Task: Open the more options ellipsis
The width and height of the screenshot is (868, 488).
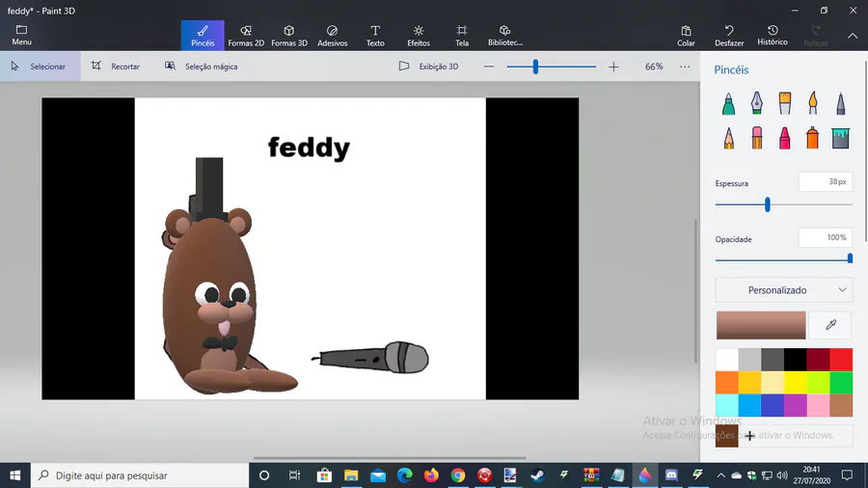Action: pos(685,67)
